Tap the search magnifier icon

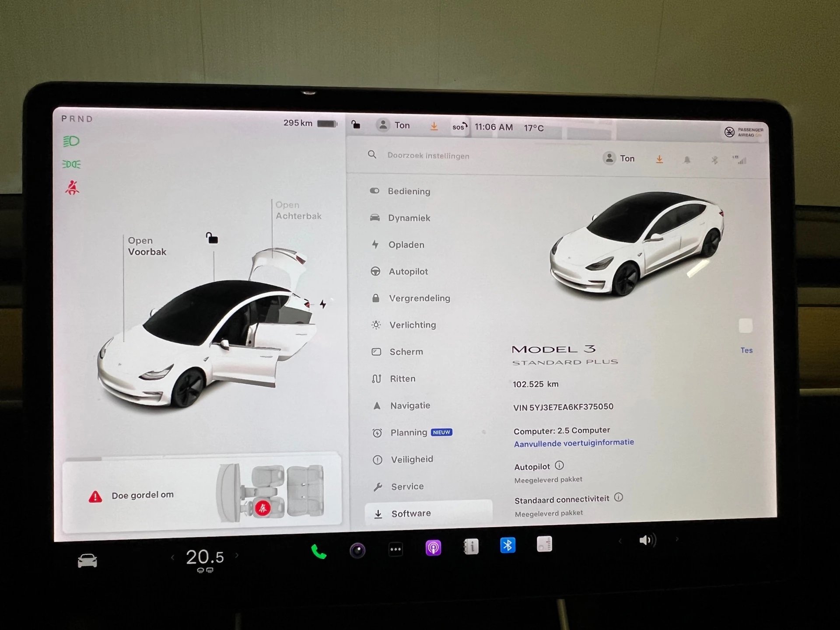point(372,154)
